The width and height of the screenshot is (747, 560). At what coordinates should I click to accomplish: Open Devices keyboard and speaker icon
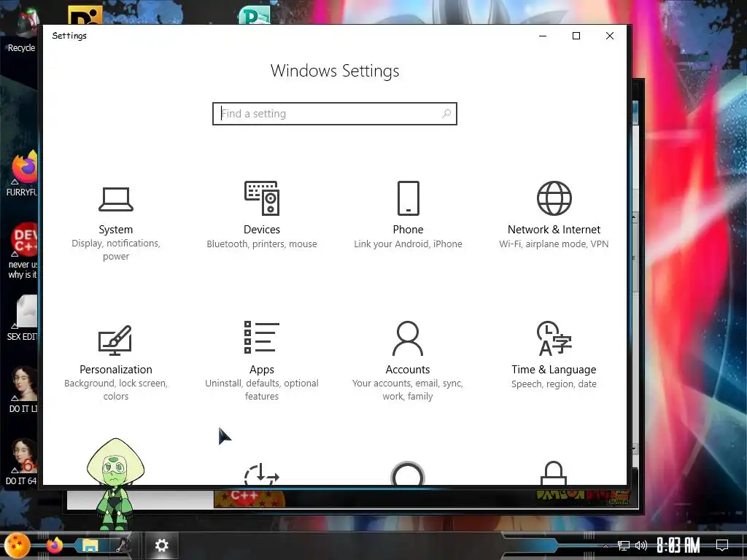(x=262, y=198)
